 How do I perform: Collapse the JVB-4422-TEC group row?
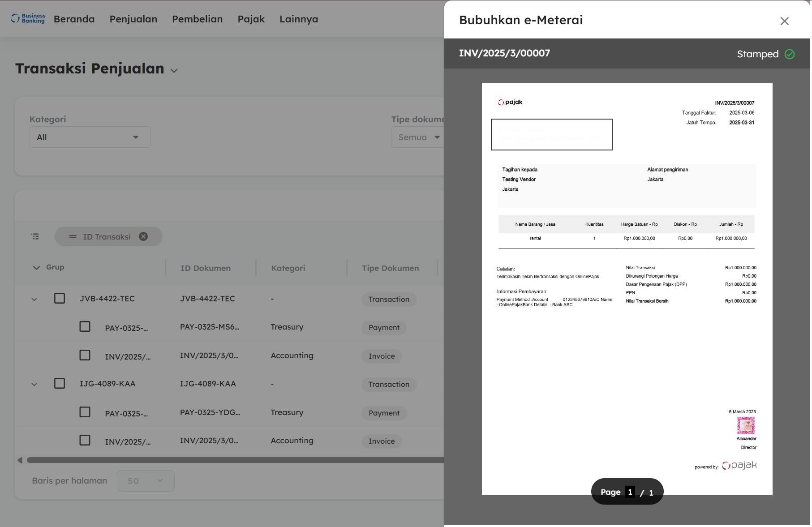click(x=34, y=299)
